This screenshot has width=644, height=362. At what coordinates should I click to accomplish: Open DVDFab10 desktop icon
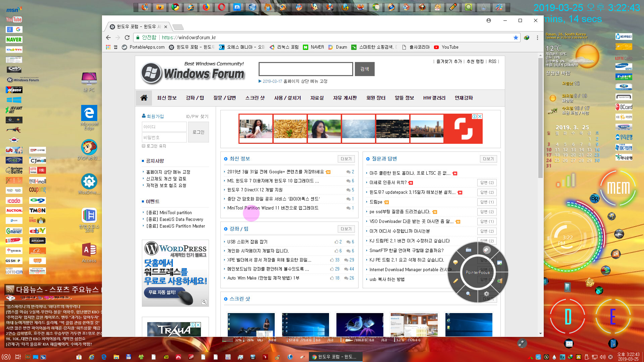pyautogui.click(x=89, y=150)
